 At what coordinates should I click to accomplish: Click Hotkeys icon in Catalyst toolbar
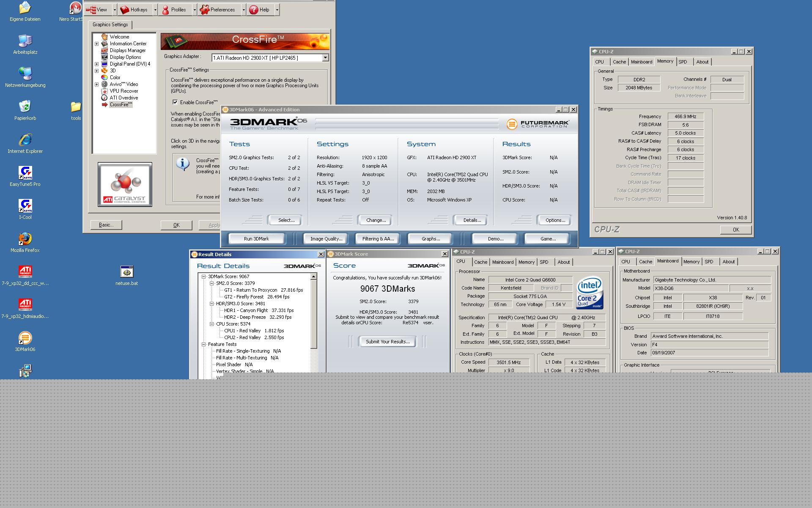[x=124, y=9]
